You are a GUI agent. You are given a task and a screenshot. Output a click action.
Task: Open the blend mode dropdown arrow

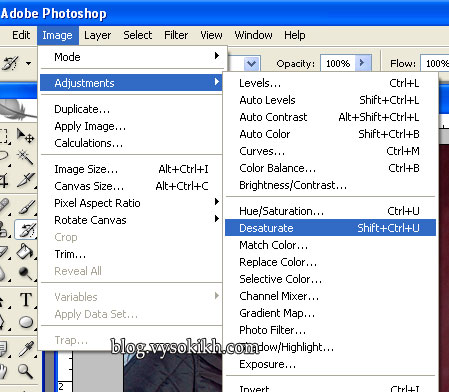coord(251,63)
